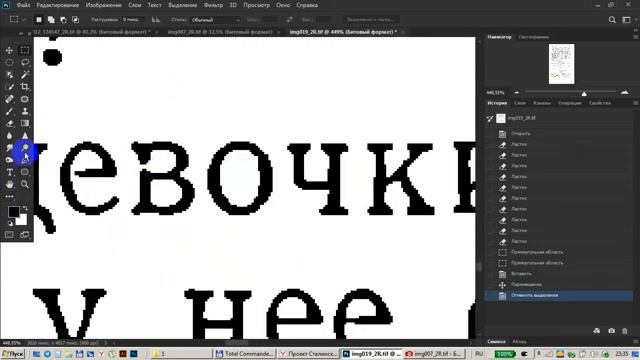Click the Пуск start button

click(13, 354)
